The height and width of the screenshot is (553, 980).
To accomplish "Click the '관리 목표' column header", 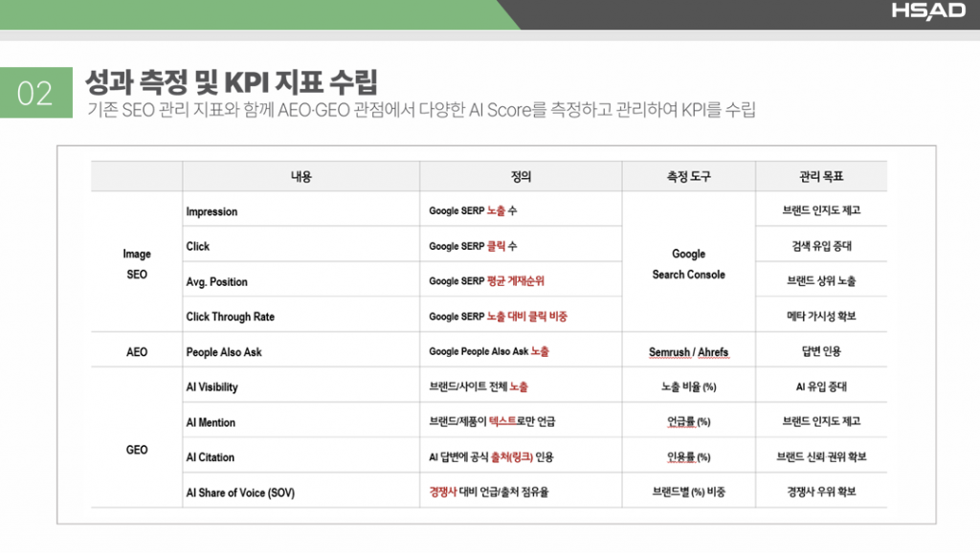I will coord(821,177).
